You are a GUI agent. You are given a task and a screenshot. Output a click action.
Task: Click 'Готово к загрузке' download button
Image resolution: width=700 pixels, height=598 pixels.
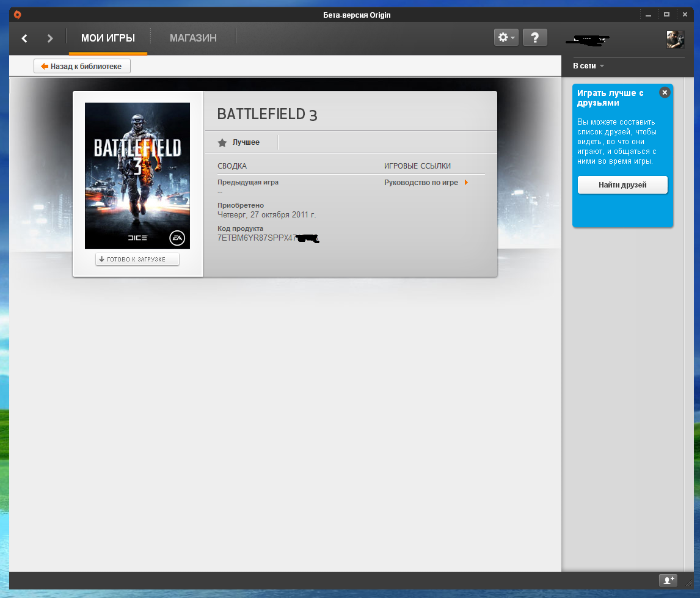tap(137, 260)
